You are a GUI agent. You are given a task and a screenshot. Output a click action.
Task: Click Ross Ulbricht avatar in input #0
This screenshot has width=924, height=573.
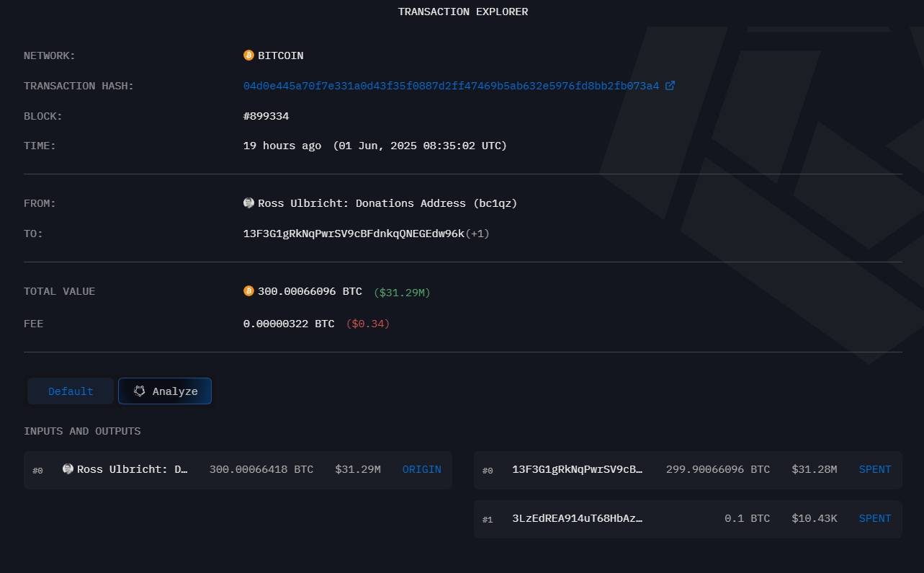[68, 469]
